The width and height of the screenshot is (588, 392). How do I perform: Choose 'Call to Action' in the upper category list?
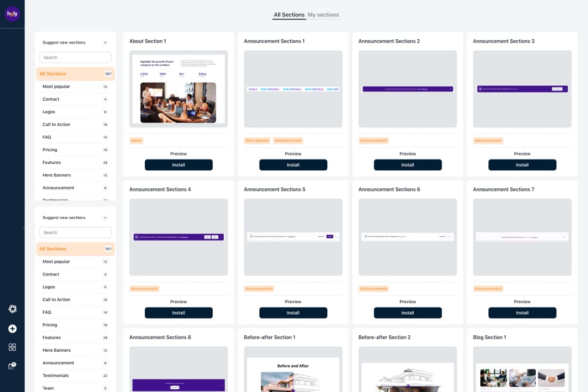tap(75, 125)
